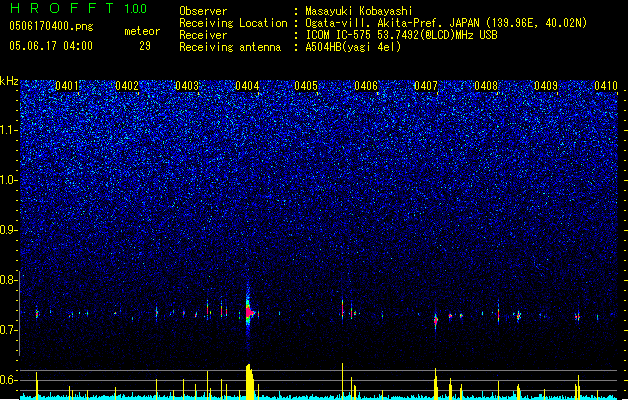This screenshot has height=400, width=629.
Task: Click the 0.9 frequency axis label
Action: pos(9,230)
